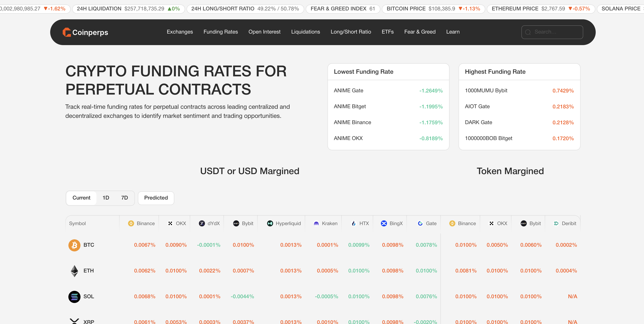Click 1000MUMU Bybit highest funding entry

519,91
